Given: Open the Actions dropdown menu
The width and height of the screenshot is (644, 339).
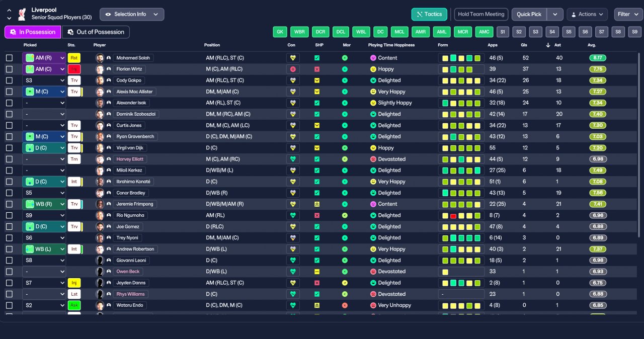Looking at the screenshot, I should (x=587, y=14).
